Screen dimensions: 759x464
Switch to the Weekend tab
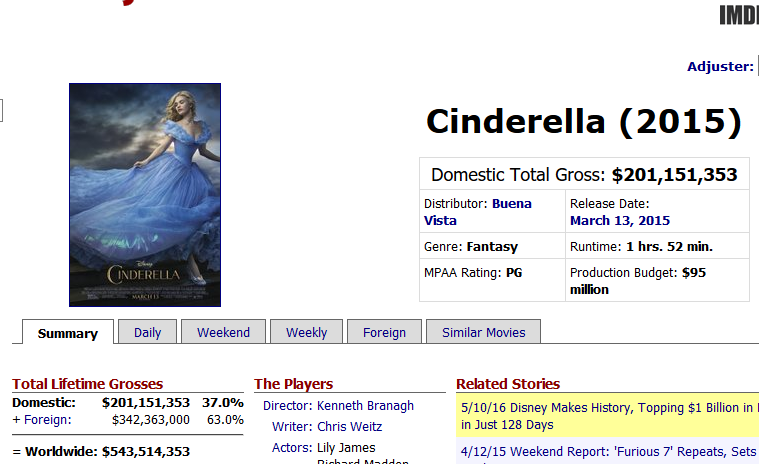tap(223, 332)
